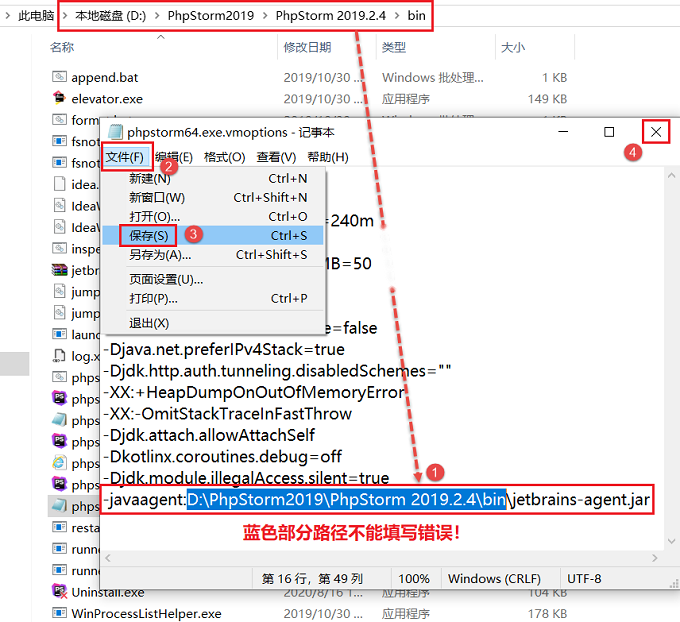Click the Notepad vertical scrollbar up arrow
The height and width of the screenshot is (622, 680).
click(671, 176)
